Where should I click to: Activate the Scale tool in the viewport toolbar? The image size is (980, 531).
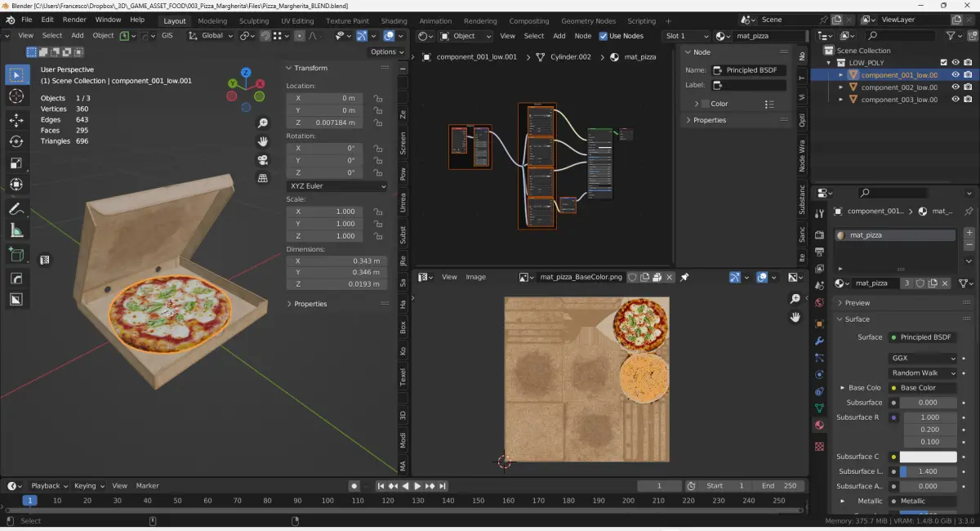pyautogui.click(x=16, y=163)
